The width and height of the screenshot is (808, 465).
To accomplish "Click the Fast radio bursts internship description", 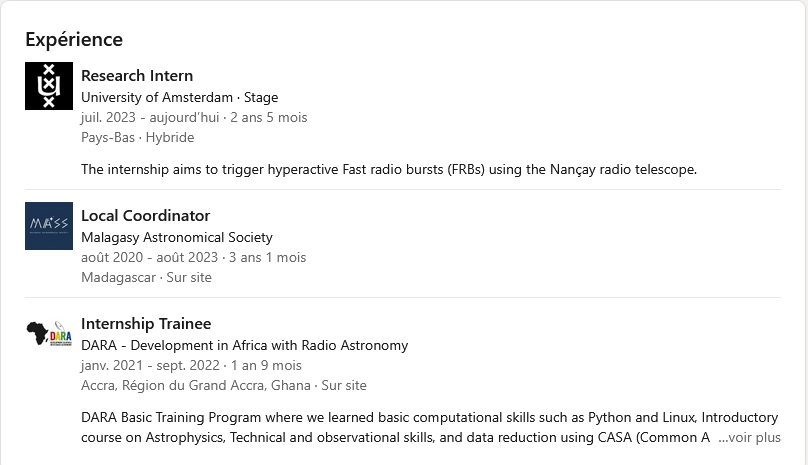I will point(388,169).
